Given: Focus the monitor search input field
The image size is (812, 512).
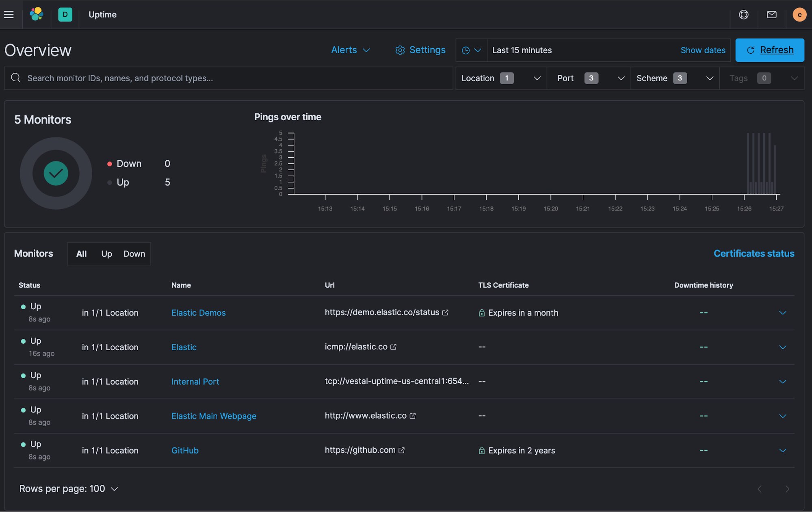Looking at the screenshot, I should pyautogui.click(x=228, y=78).
